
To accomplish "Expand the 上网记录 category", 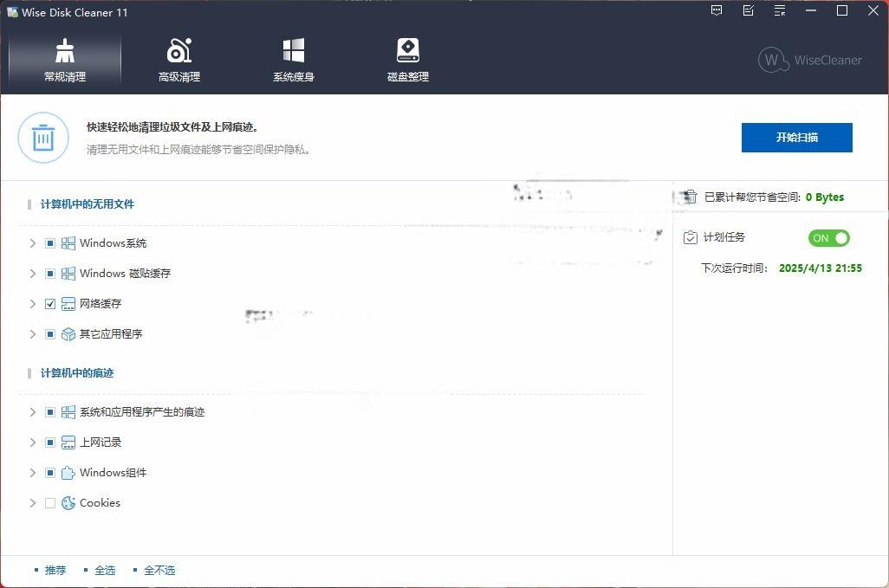I will (x=32, y=443).
